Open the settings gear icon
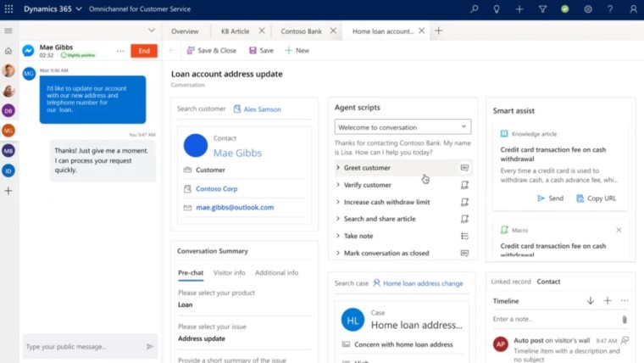 coord(588,8)
